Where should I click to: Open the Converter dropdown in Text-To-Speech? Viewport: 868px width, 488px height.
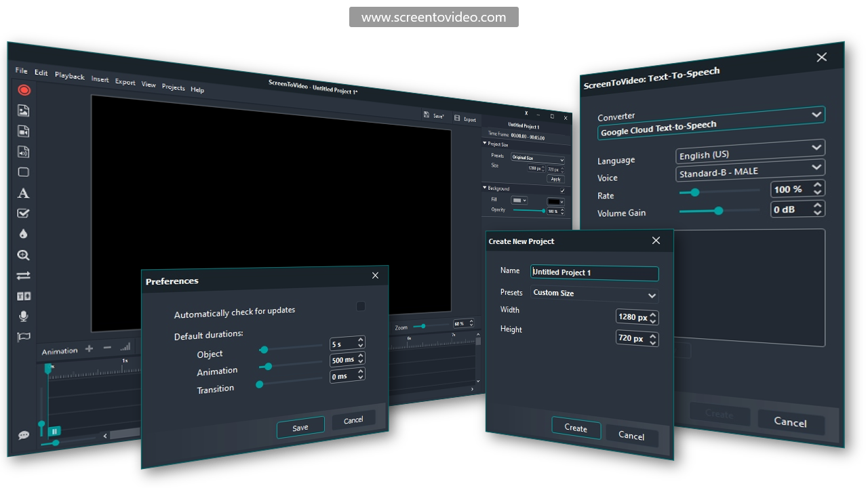click(711, 123)
